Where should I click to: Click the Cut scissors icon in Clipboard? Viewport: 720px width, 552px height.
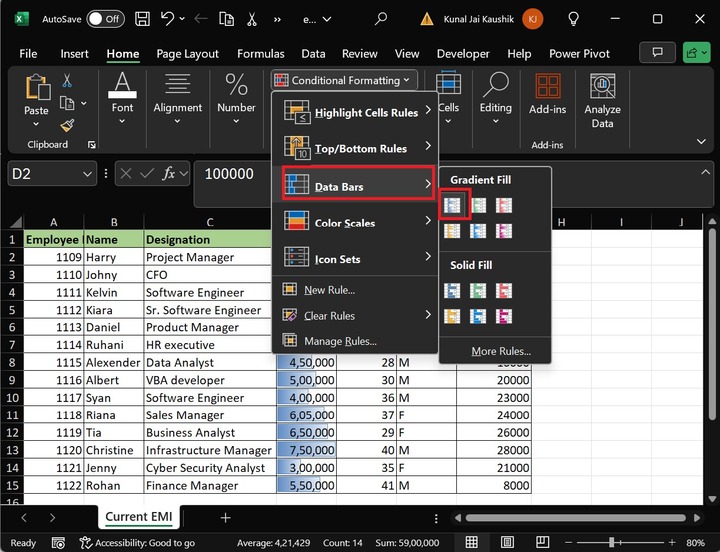pyautogui.click(x=67, y=81)
